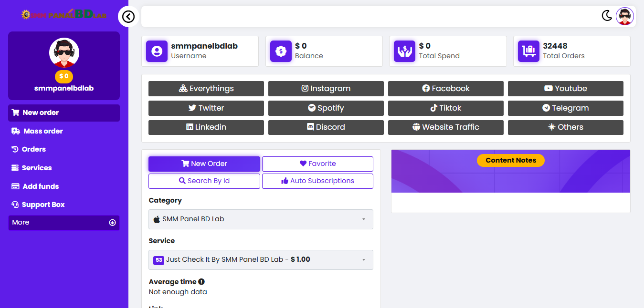Switch to the Search By Id tab
This screenshot has width=644, height=308.
204,181
